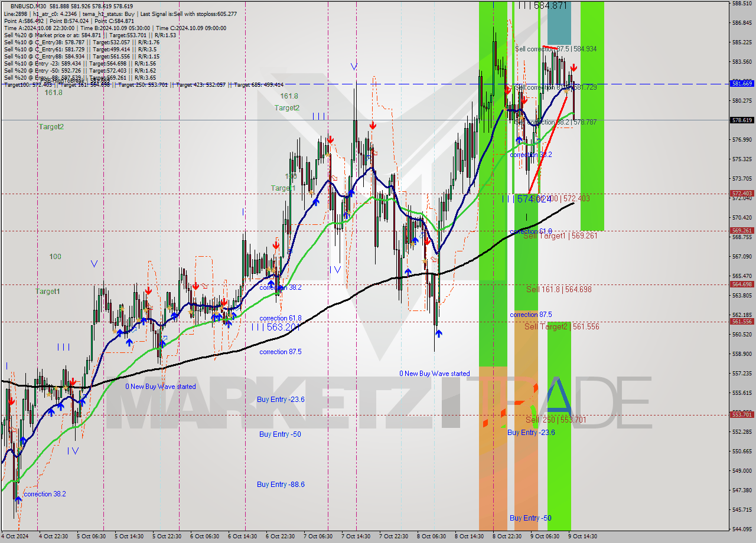This screenshot has height=543, width=756.
Task: Click the '5 Oct 06:30' time axis label
Action: click(x=91, y=537)
